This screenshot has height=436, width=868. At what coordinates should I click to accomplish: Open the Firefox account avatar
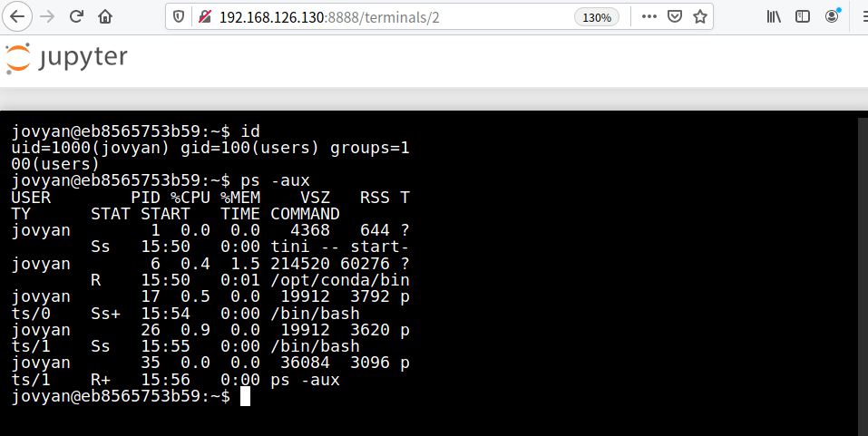tap(832, 16)
